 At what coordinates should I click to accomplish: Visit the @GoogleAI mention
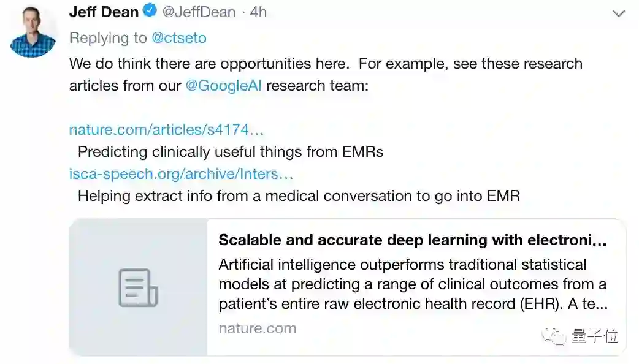(x=223, y=85)
